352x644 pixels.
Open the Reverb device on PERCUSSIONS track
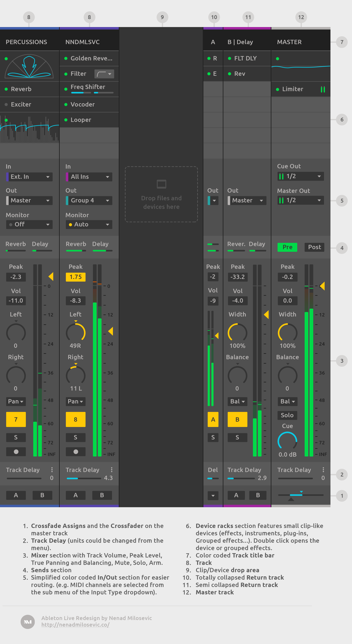click(21, 89)
